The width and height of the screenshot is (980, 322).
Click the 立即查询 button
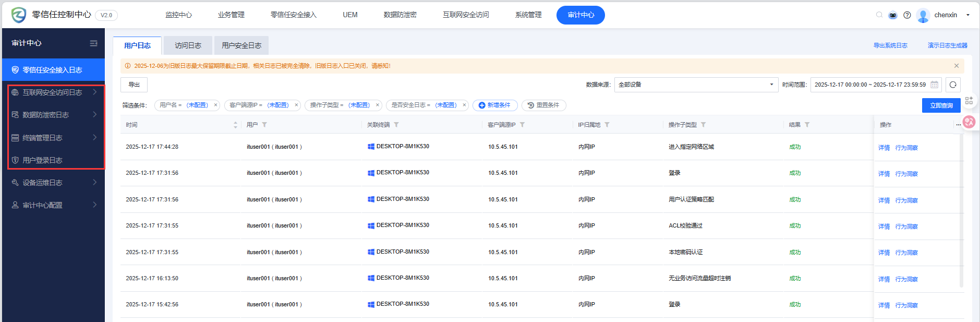click(941, 105)
